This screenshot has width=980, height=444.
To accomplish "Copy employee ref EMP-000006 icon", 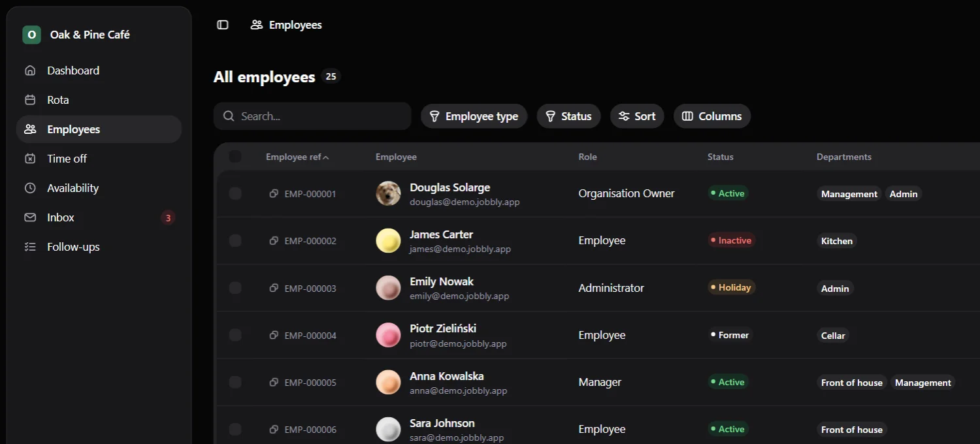I will tap(274, 429).
